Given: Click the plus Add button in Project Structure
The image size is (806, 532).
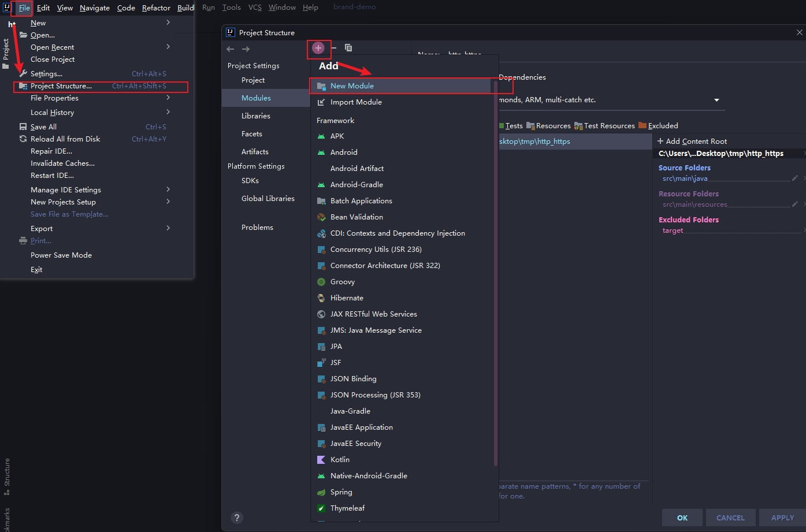Looking at the screenshot, I should (318, 48).
